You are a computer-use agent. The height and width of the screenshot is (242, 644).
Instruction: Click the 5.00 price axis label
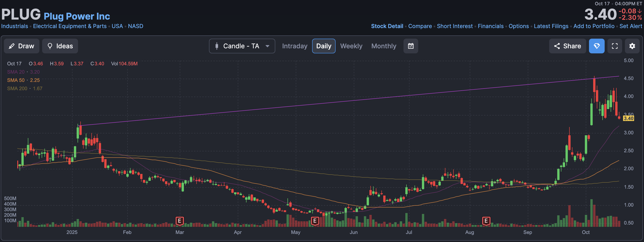pos(629,60)
